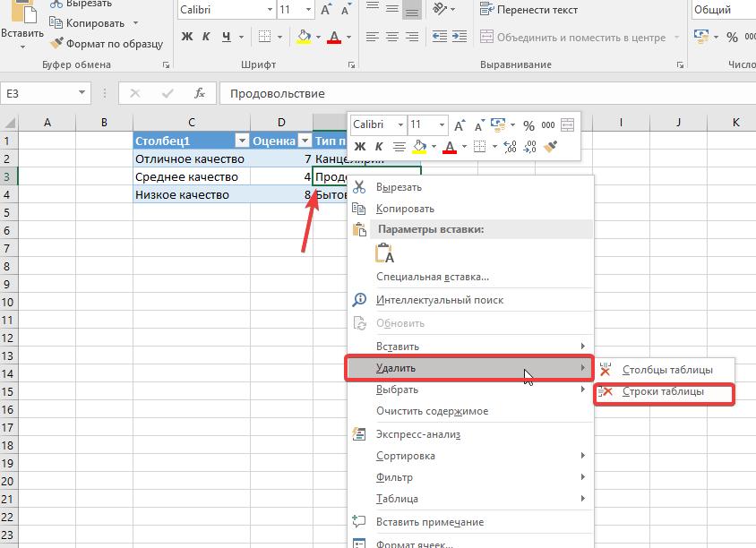Open the Столбец1 filter dropdown

click(x=242, y=141)
